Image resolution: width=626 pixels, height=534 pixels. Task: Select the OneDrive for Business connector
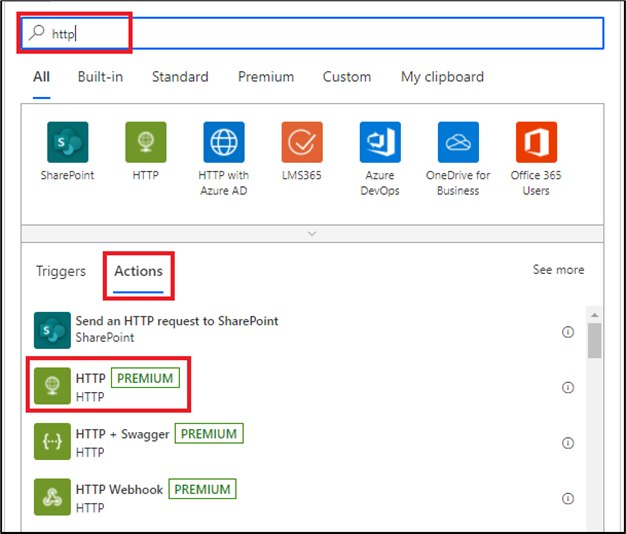click(x=458, y=142)
